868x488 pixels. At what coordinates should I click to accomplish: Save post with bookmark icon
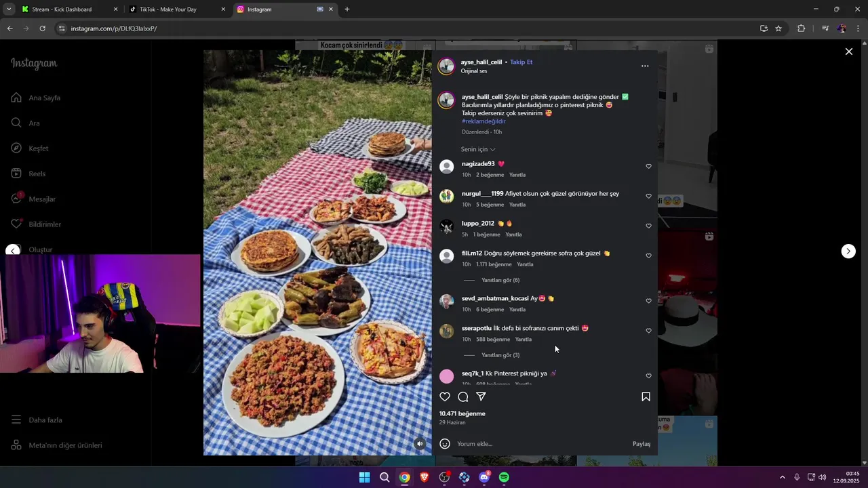pyautogui.click(x=646, y=396)
